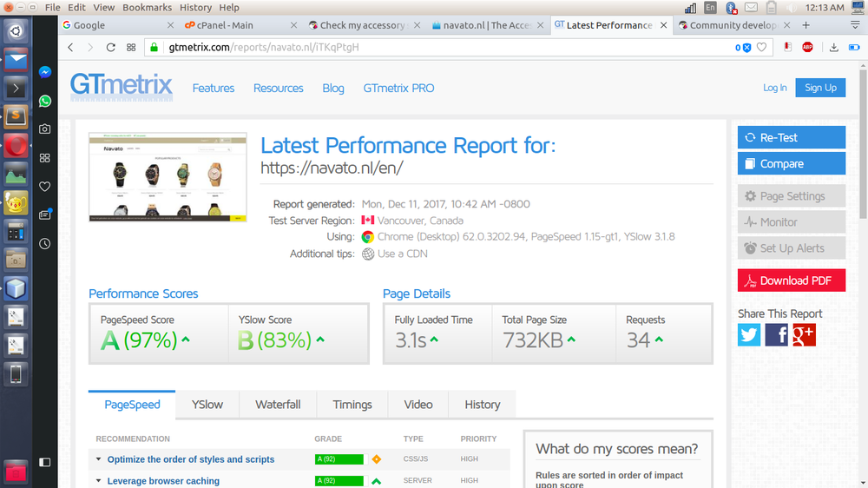The width and height of the screenshot is (868, 488).
Task: Open the downloads toolbar icon
Action: click(x=833, y=48)
